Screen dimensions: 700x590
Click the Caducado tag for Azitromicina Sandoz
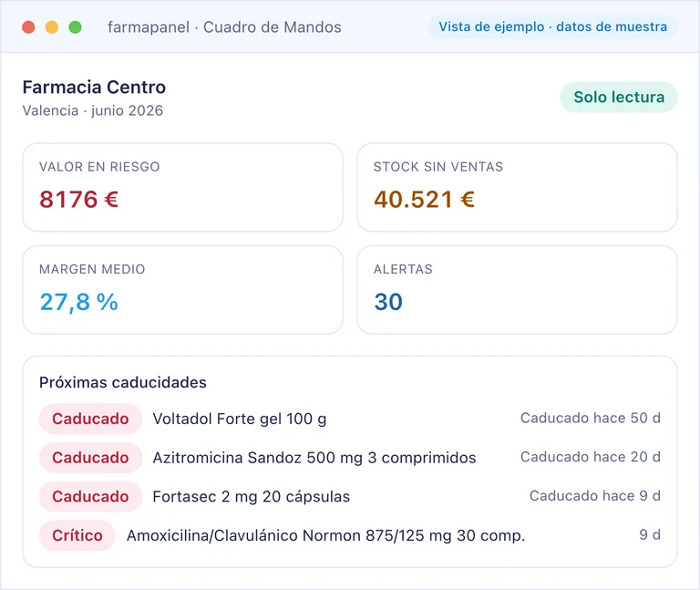(x=90, y=458)
